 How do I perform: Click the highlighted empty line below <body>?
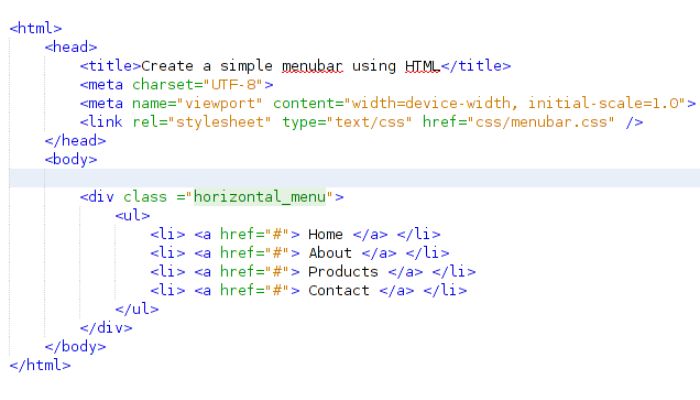(354, 178)
